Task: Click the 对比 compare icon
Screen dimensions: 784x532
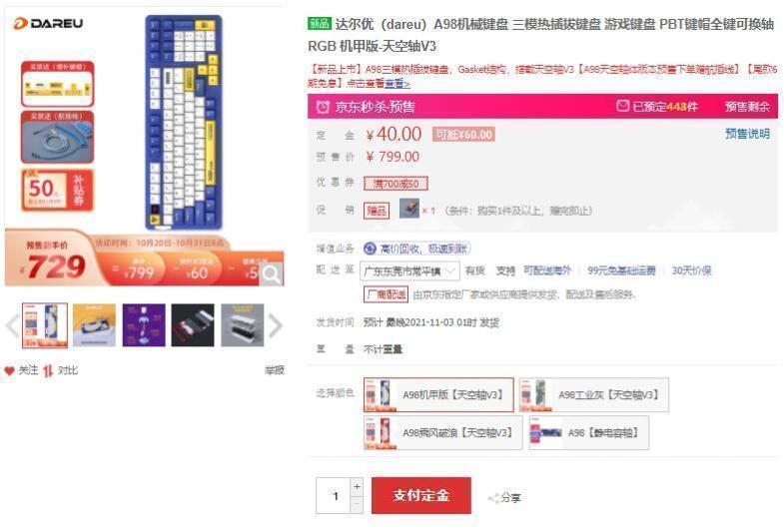Action: coord(48,370)
